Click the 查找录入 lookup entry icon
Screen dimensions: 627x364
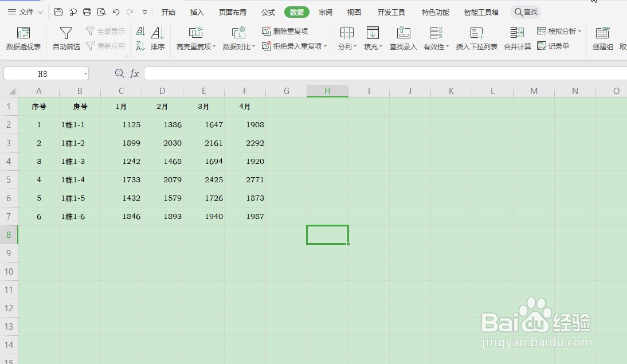tap(403, 38)
